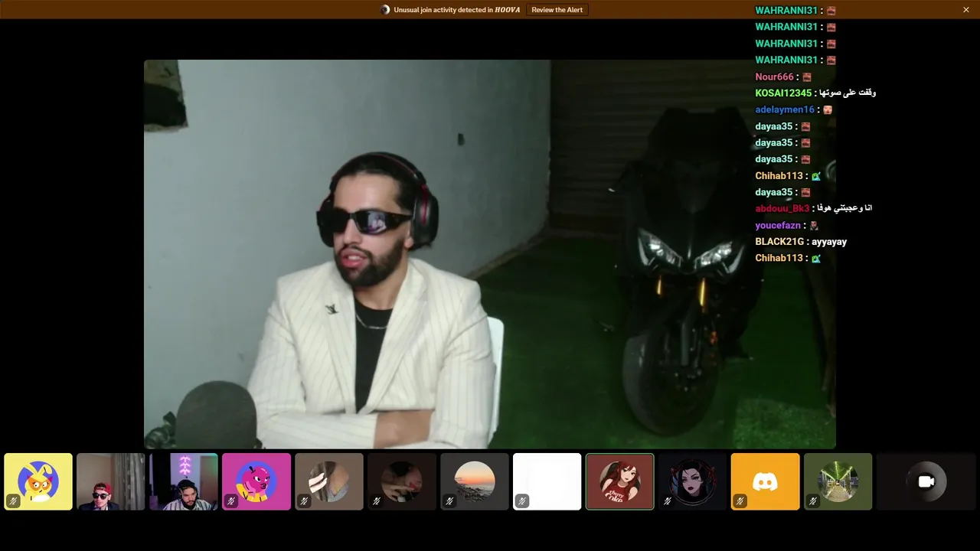Dismiss the unusual join activity banner
980x551 pixels.
tap(966, 10)
